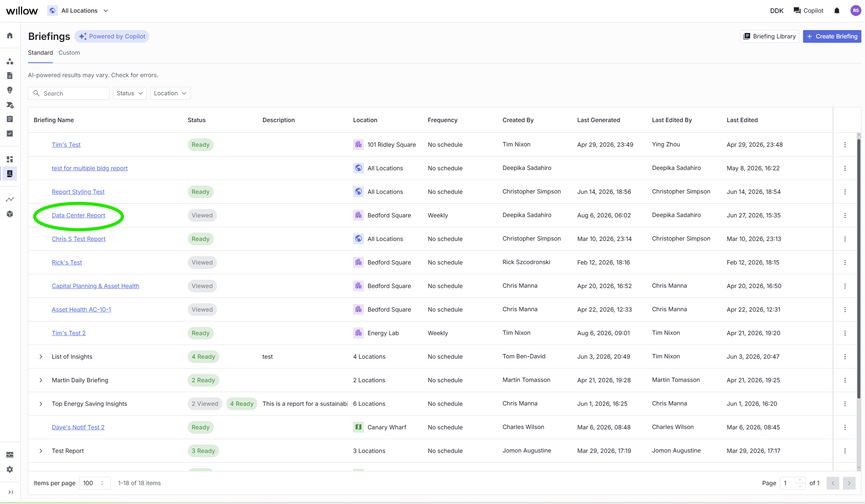Expand the sidebar using bottom arrow icon

(10, 492)
